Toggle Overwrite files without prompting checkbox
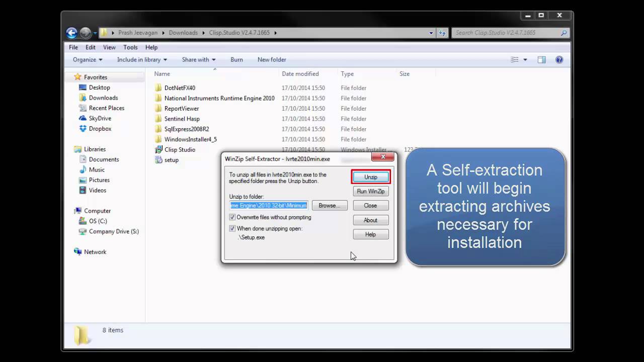The image size is (644, 362). point(232,217)
